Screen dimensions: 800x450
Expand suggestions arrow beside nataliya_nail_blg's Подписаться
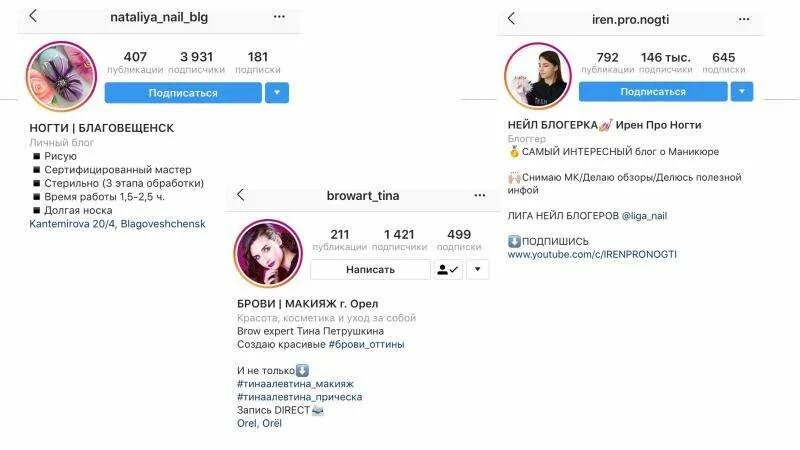[277, 93]
